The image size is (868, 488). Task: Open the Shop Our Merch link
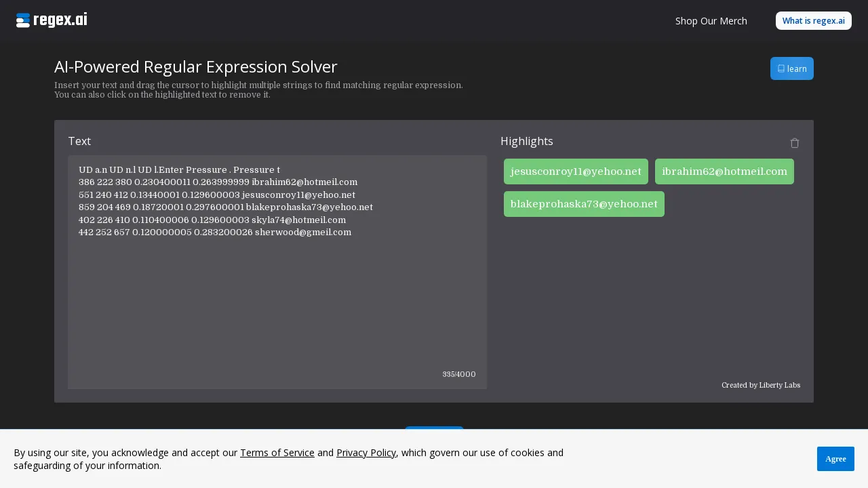(711, 21)
